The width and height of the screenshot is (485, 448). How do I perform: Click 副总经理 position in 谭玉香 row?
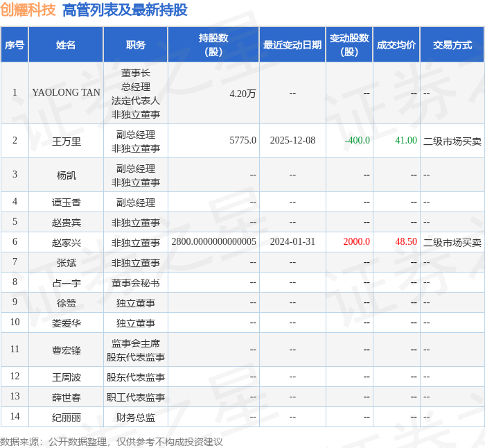pos(136,203)
